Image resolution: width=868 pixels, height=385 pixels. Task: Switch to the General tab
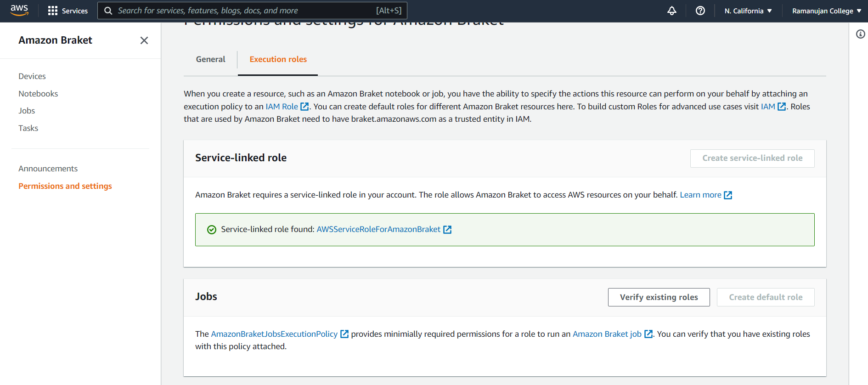tap(211, 59)
